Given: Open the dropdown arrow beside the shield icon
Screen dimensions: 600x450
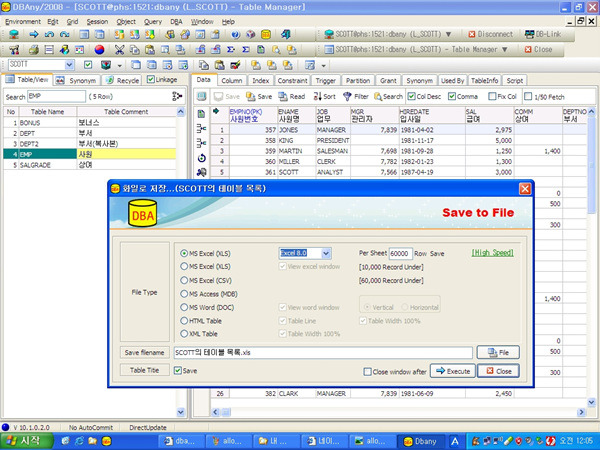Looking at the screenshot, I should point(119,66).
